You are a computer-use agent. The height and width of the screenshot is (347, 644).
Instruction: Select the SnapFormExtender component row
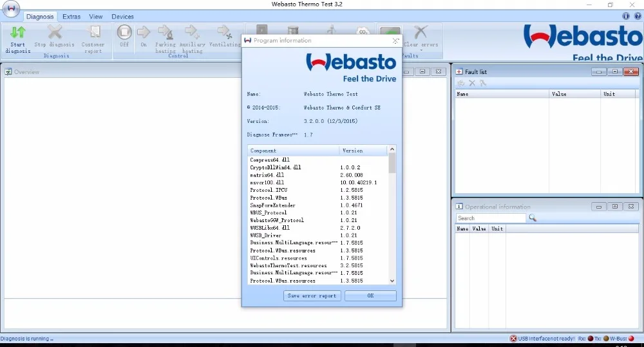(x=318, y=205)
